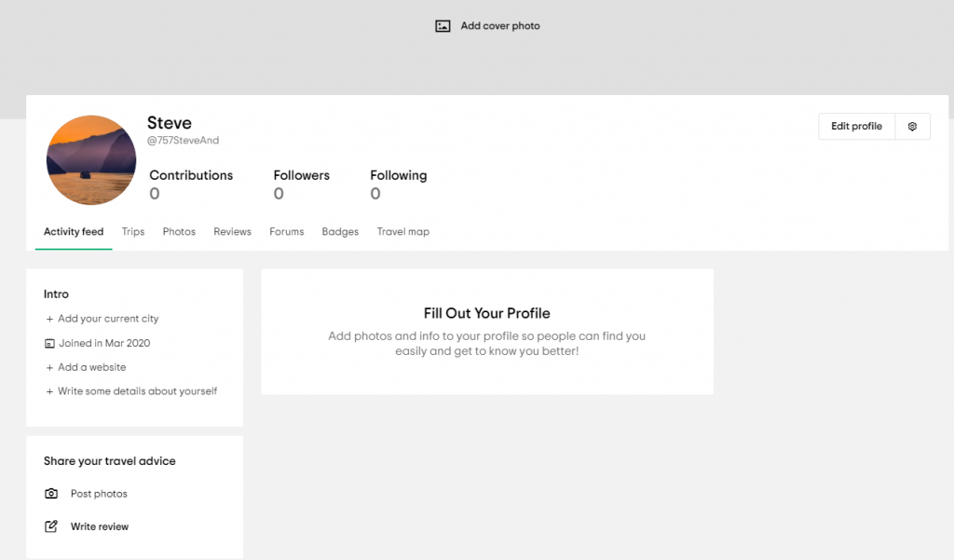Open profile settings gear icon
This screenshot has width=954, height=560.
click(912, 127)
